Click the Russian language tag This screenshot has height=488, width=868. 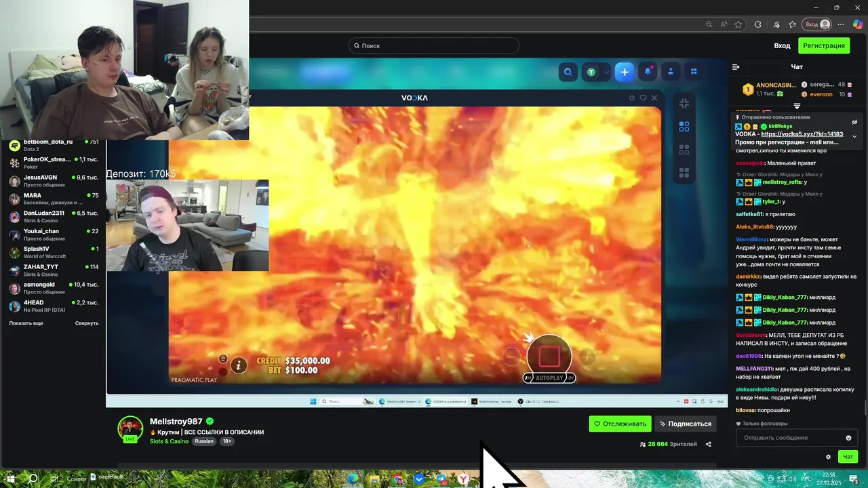(x=204, y=441)
